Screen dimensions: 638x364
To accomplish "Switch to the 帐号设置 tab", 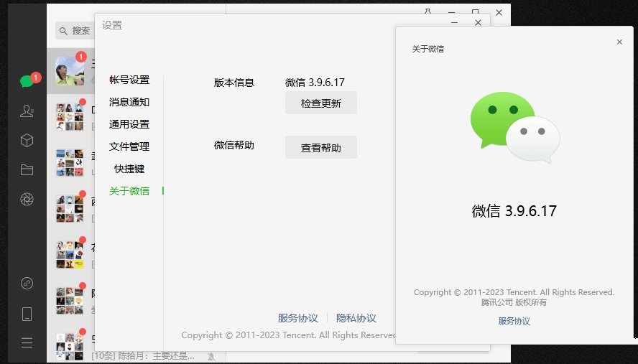I will (x=129, y=80).
